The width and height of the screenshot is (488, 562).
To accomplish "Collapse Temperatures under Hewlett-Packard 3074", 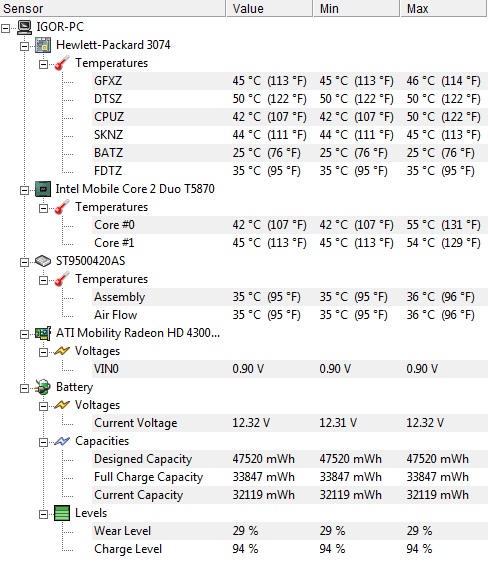I will point(43,64).
